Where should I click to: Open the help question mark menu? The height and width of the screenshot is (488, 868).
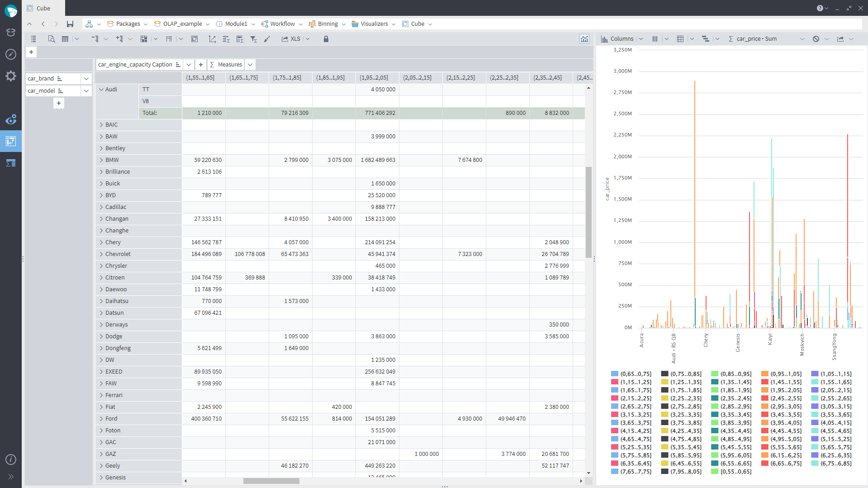[822, 8]
